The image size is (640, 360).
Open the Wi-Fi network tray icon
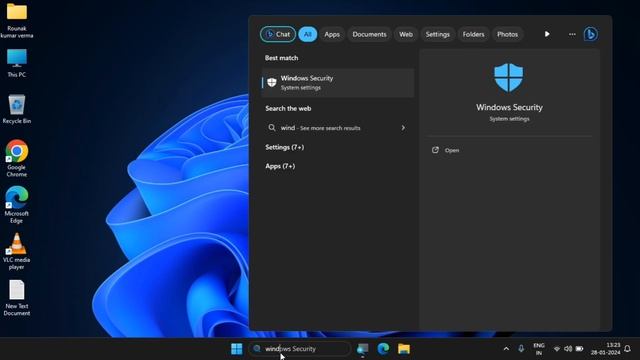pyautogui.click(x=557, y=349)
